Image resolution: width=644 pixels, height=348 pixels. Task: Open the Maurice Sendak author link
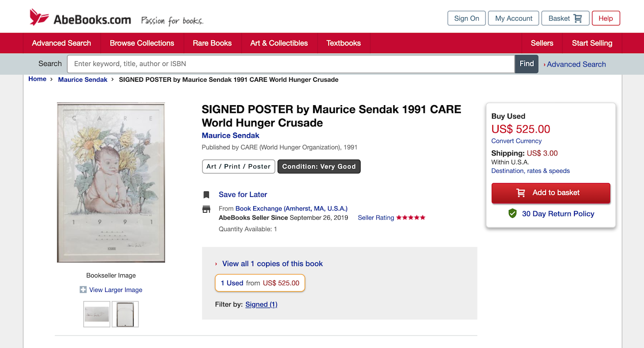point(230,136)
